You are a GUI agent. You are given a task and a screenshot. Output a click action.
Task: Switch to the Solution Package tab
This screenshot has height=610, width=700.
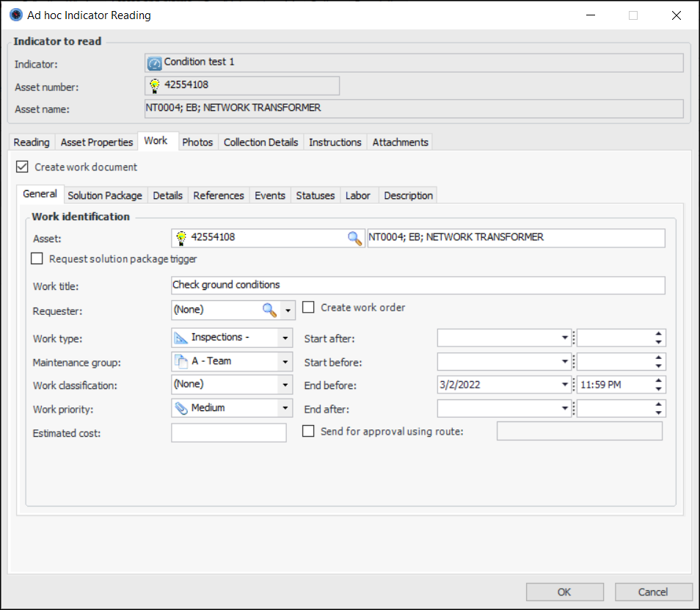point(105,195)
